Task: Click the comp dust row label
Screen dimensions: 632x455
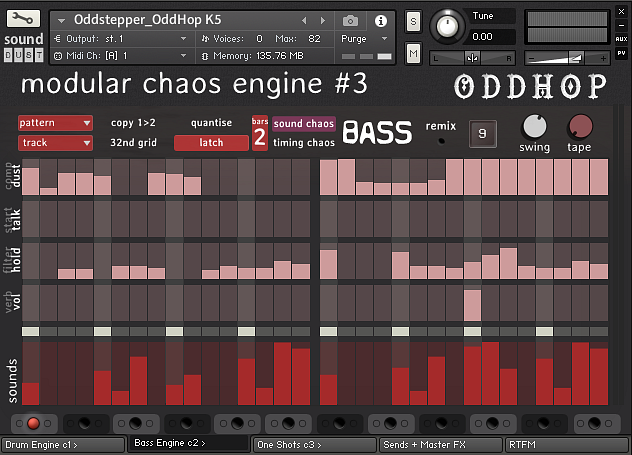Action: 13,176
